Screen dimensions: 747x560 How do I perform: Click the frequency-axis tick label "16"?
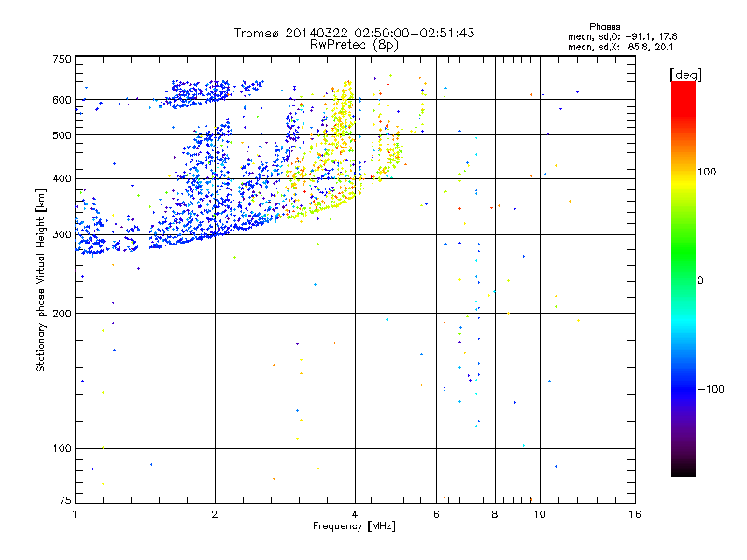(x=635, y=514)
